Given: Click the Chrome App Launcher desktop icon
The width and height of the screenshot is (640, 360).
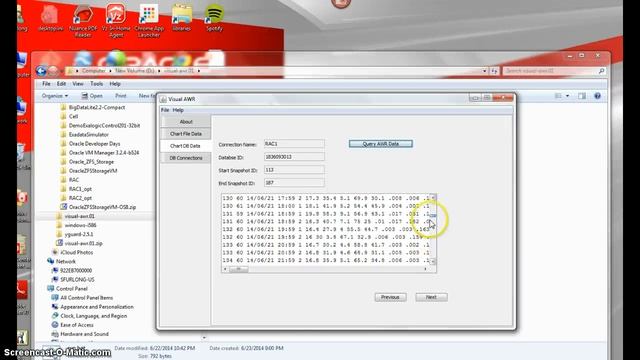Looking at the screenshot, I should point(149,21).
